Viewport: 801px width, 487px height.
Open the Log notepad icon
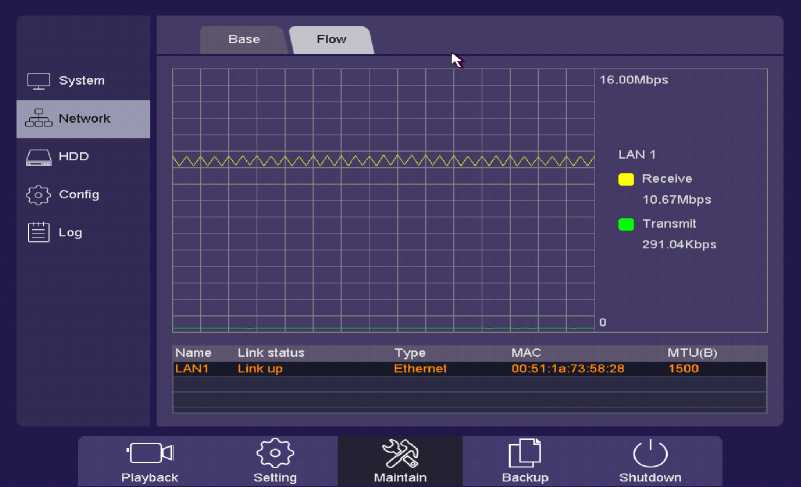(38, 233)
